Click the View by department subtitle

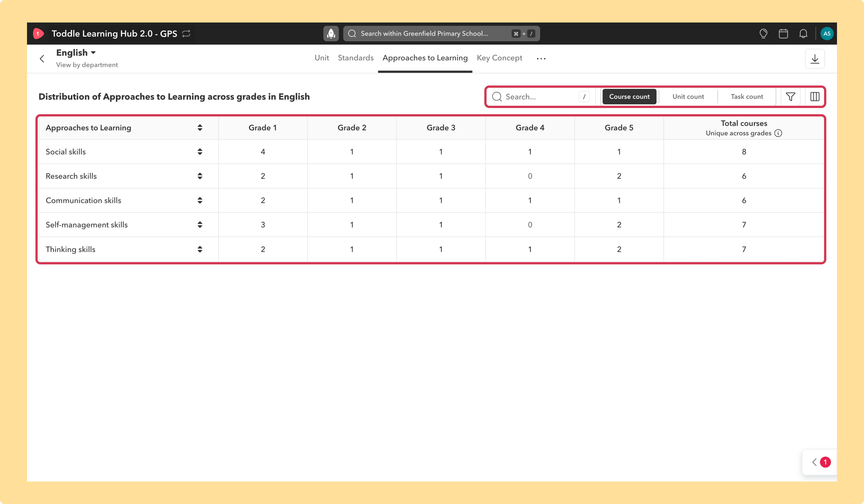tap(87, 65)
